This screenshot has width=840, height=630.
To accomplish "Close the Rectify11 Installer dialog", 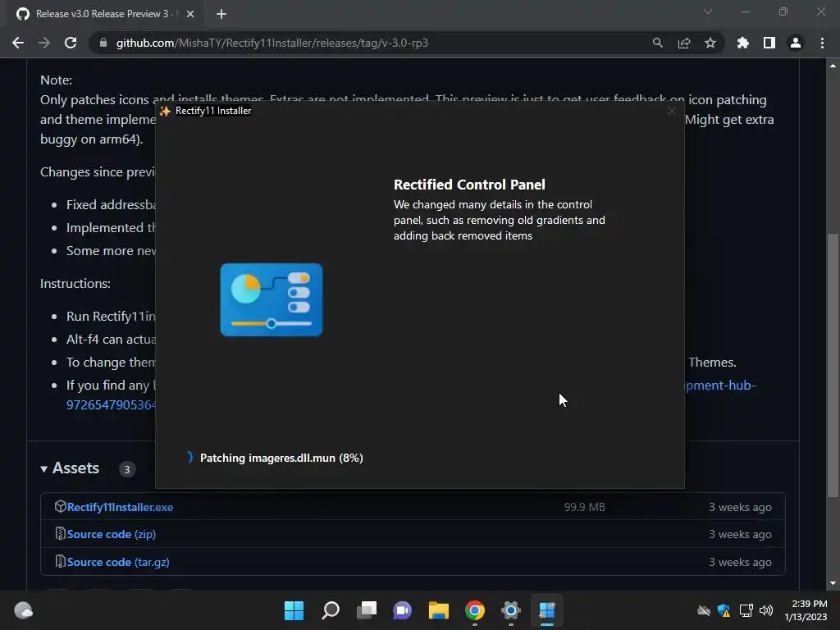I will (x=671, y=111).
